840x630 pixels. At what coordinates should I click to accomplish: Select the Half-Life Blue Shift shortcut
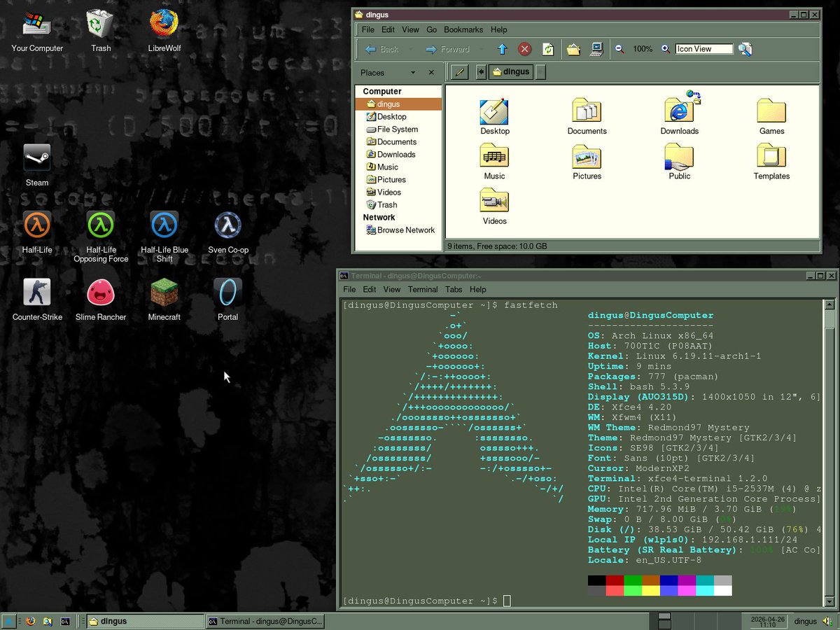tap(164, 237)
